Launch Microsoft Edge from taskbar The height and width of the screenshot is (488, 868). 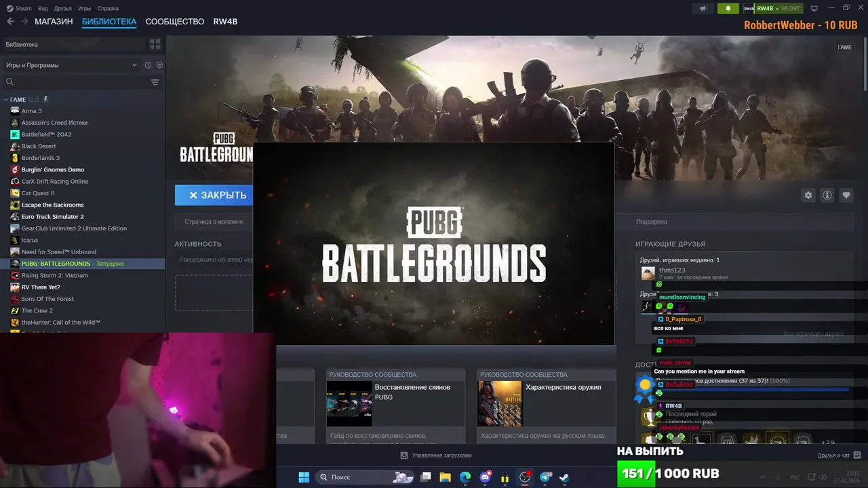pos(465,477)
